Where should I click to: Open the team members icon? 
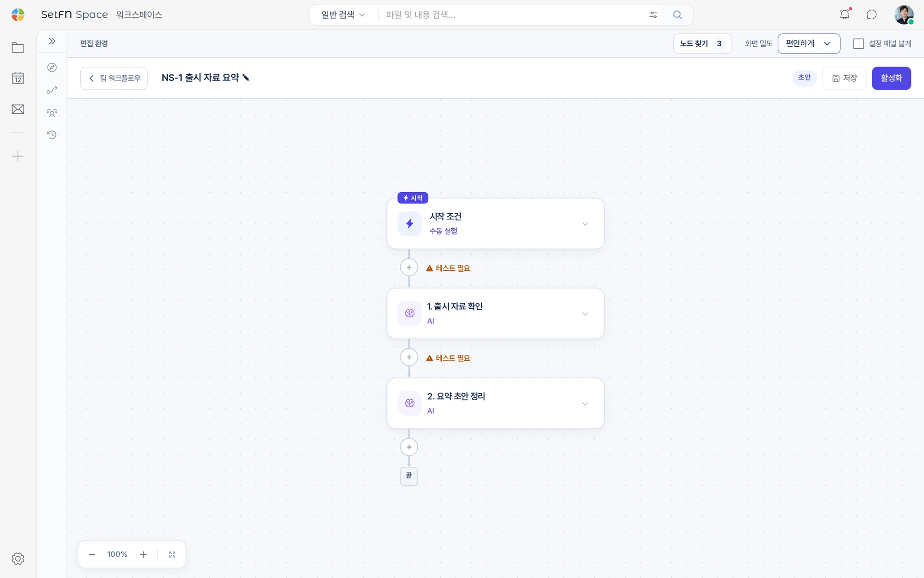[x=52, y=113]
